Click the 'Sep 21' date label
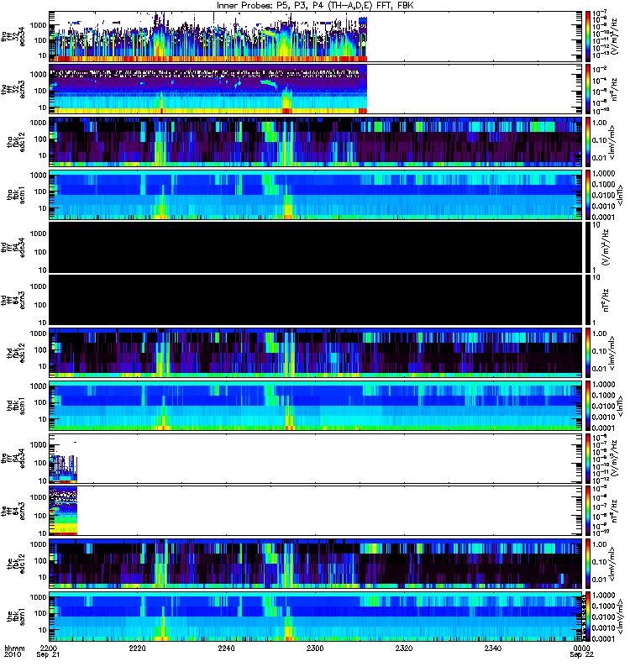This screenshot has width=630, height=672. (48, 655)
